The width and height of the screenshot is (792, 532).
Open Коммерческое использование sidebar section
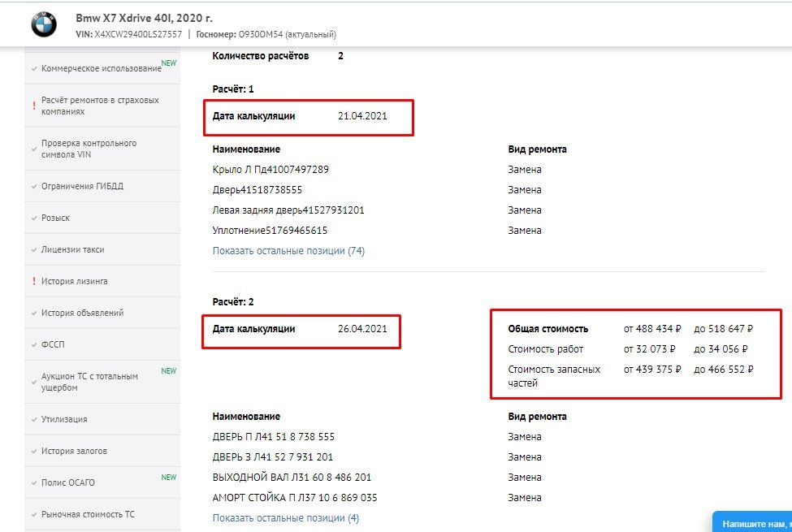(x=102, y=68)
